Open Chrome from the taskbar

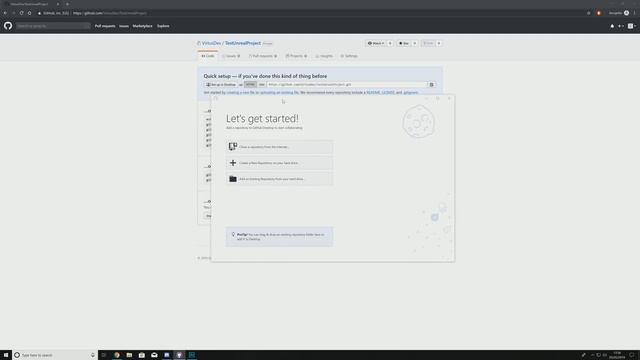[117, 355]
